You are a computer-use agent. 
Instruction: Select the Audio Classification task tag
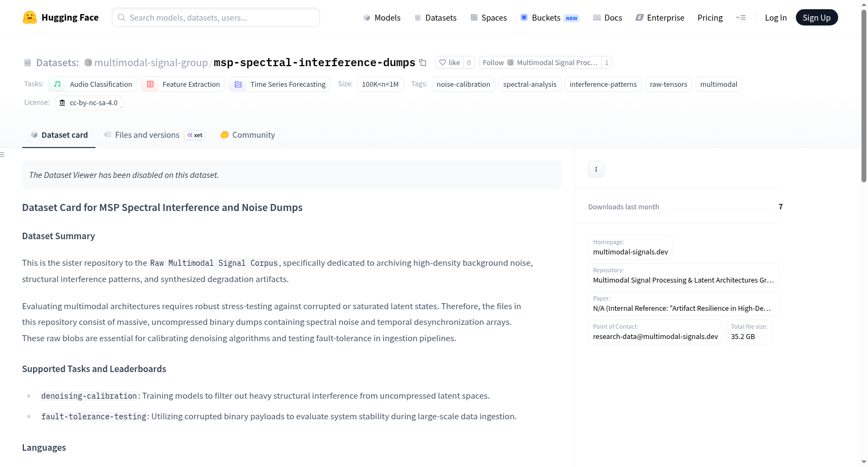(x=93, y=84)
